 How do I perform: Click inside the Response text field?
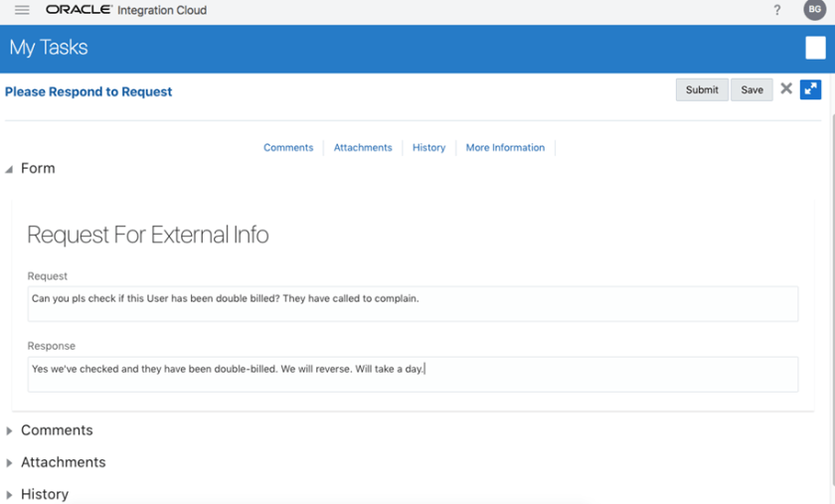pyautogui.click(x=413, y=374)
